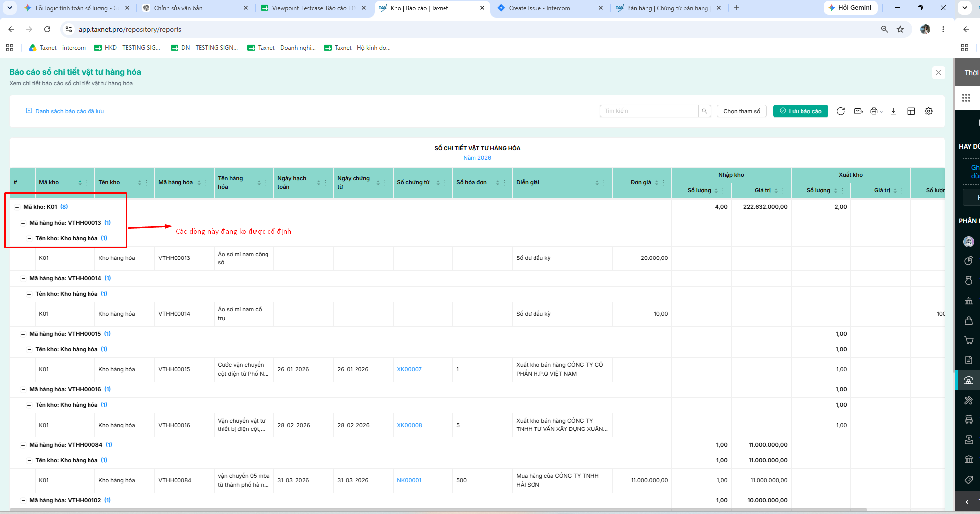Open the table layout icon
Viewport: 980px width, 514px height.
tap(911, 111)
